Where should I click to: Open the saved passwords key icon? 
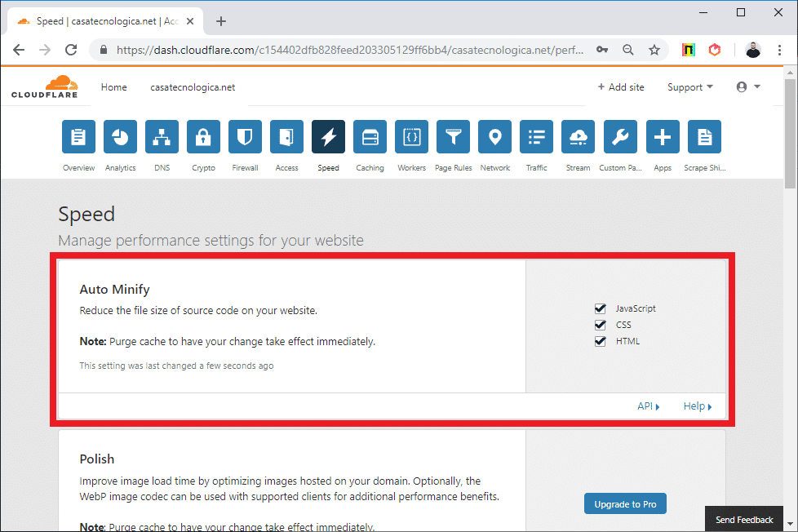[602, 50]
